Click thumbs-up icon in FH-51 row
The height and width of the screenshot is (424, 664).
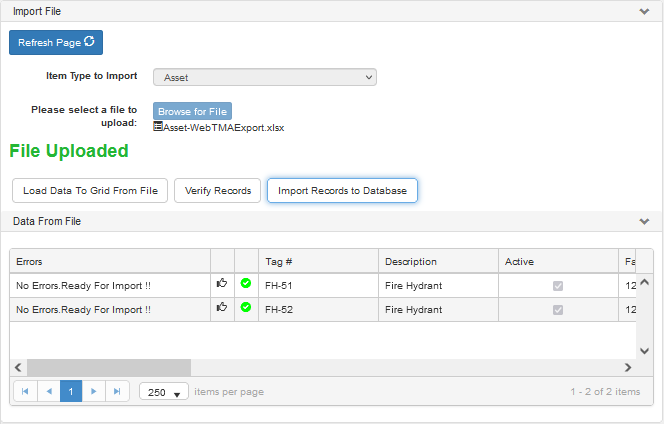pyautogui.click(x=222, y=283)
